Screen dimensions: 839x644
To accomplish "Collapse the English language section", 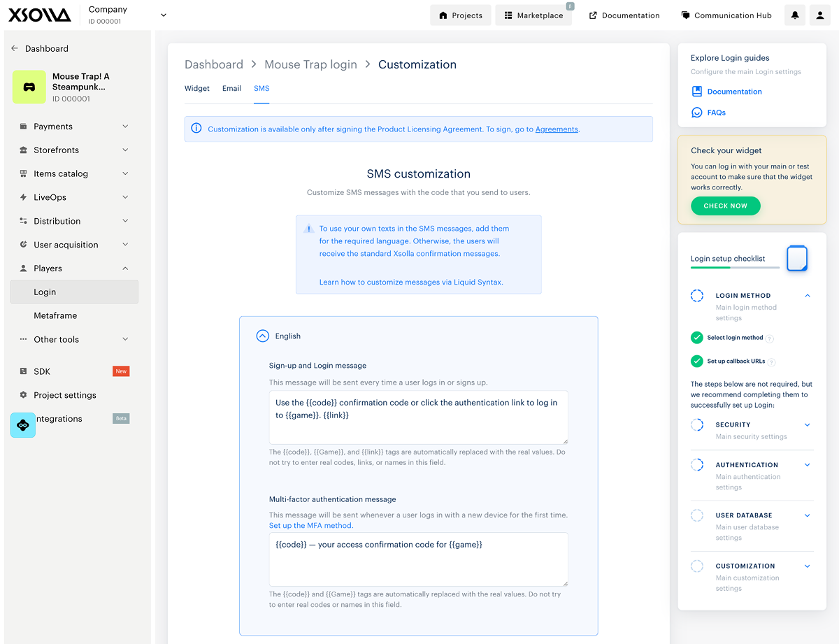I will coord(263,336).
